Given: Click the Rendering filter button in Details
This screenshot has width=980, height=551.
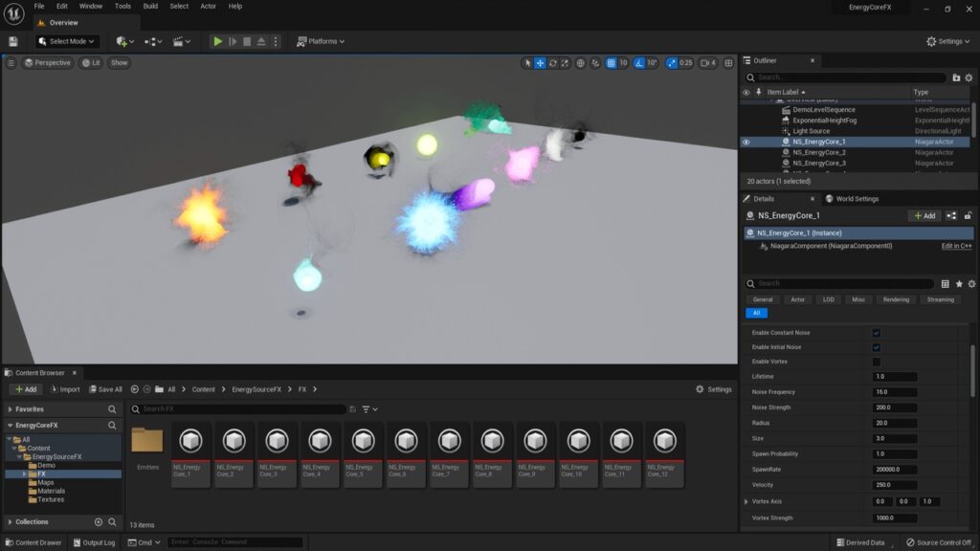Looking at the screenshot, I should coord(896,299).
